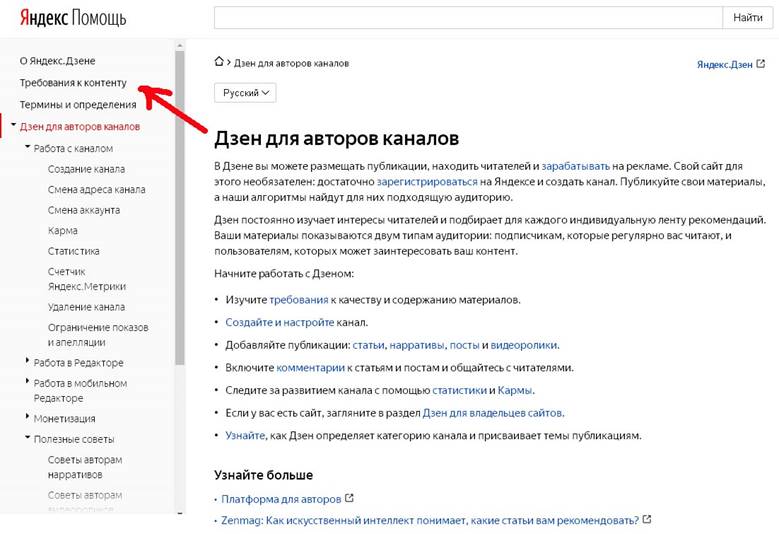Open the Статистика item in sidebar
This screenshot has width=779, height=534.
tap(73, 251)
